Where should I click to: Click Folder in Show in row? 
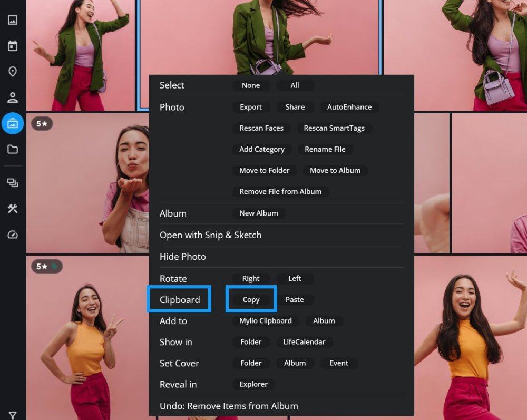[251, 342]
